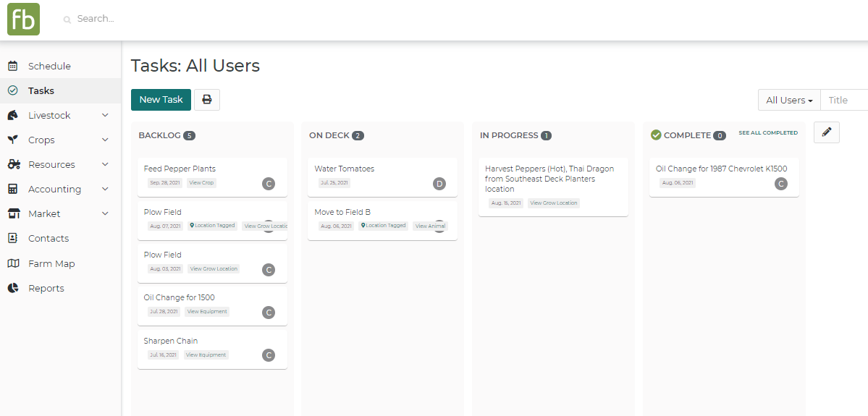This screenshot has height=416, width=868.
Task: Click the Farm Map icon
Action: coord(13,263)
